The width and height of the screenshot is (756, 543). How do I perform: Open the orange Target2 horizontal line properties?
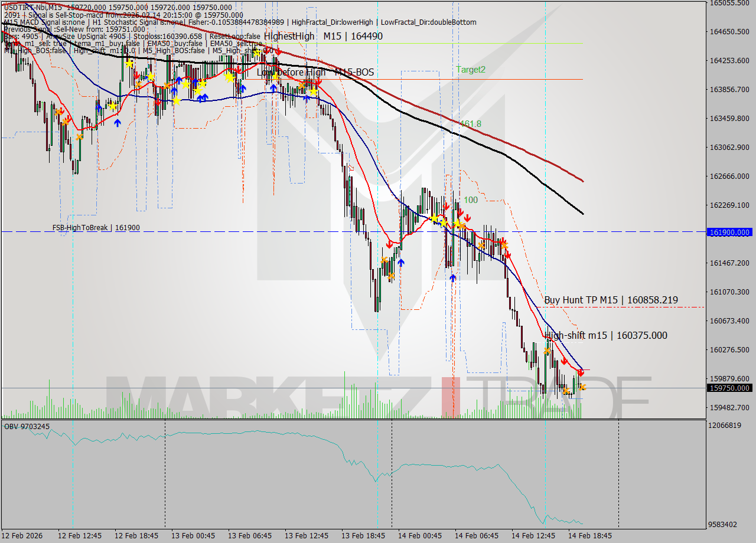pyautogui.click(x=520, y=78)
